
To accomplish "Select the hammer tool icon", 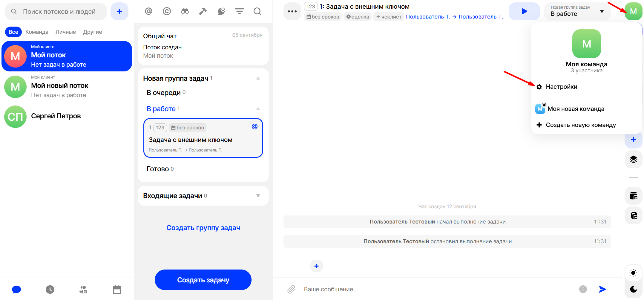I will 203,11.
